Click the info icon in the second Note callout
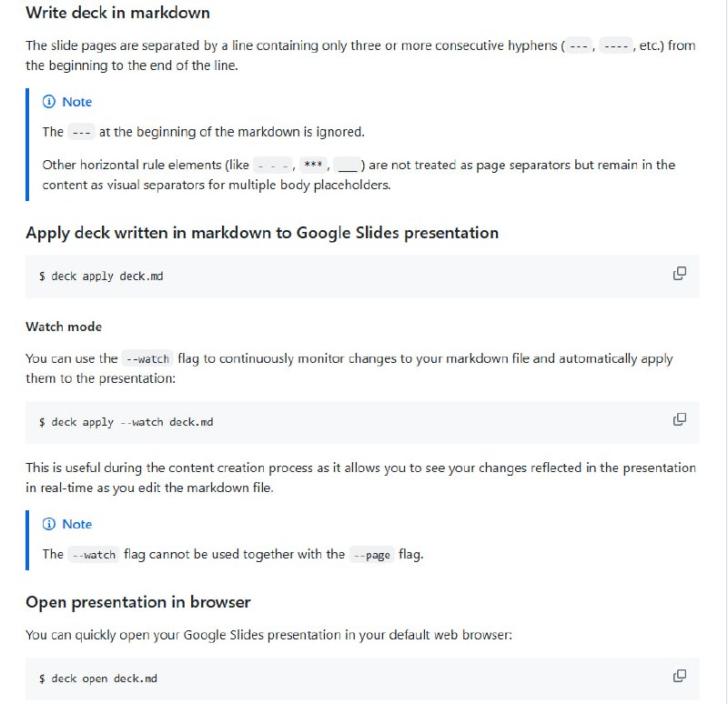The width and height of the screenshot is (728, 704). coord(48,524)
